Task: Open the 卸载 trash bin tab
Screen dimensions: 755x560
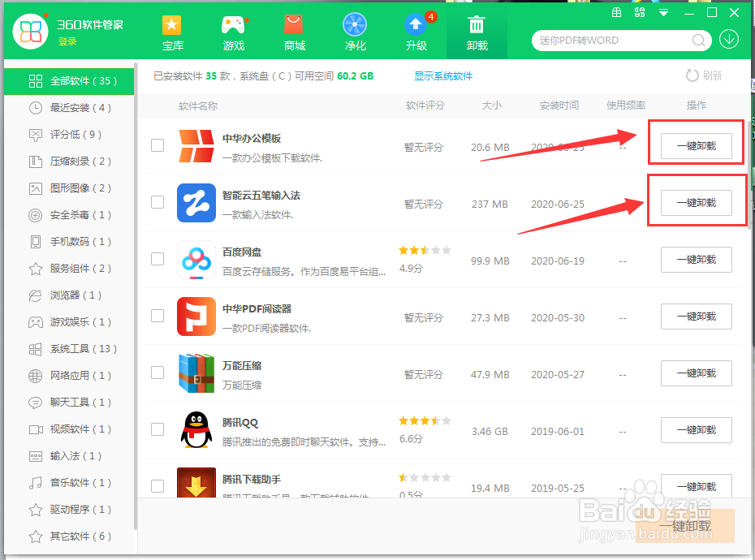Action: pos(477,33)
